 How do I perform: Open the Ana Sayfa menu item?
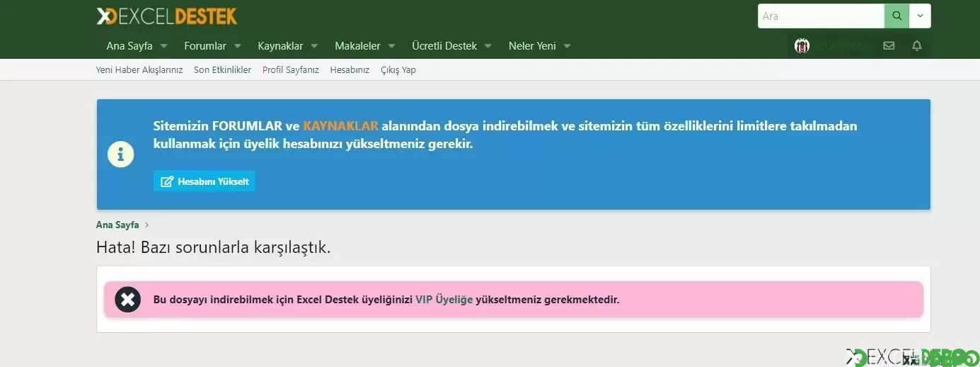tap(129, 46)
